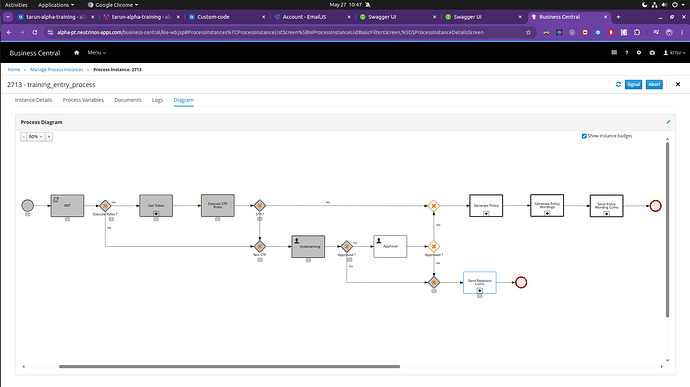Select the Send Rejection Coms node
The image size is (690, 387).
pos(480,282)
